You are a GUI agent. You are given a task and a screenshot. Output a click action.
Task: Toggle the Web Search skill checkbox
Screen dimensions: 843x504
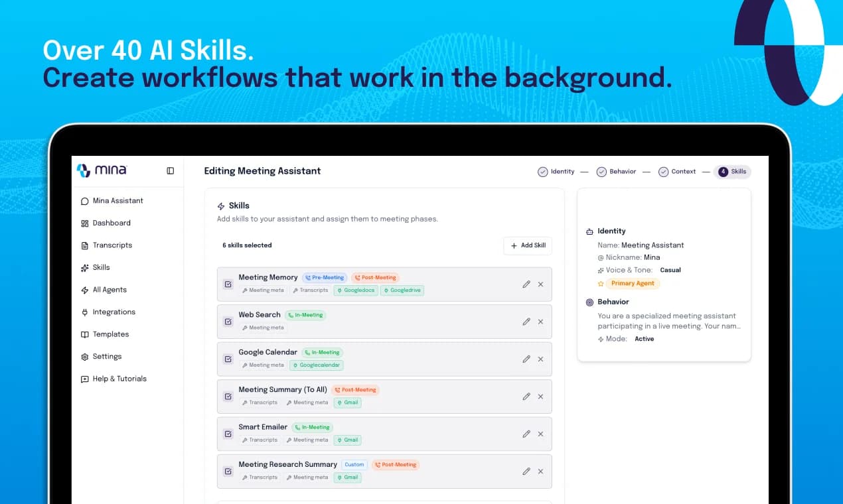(x=228, y=322)
